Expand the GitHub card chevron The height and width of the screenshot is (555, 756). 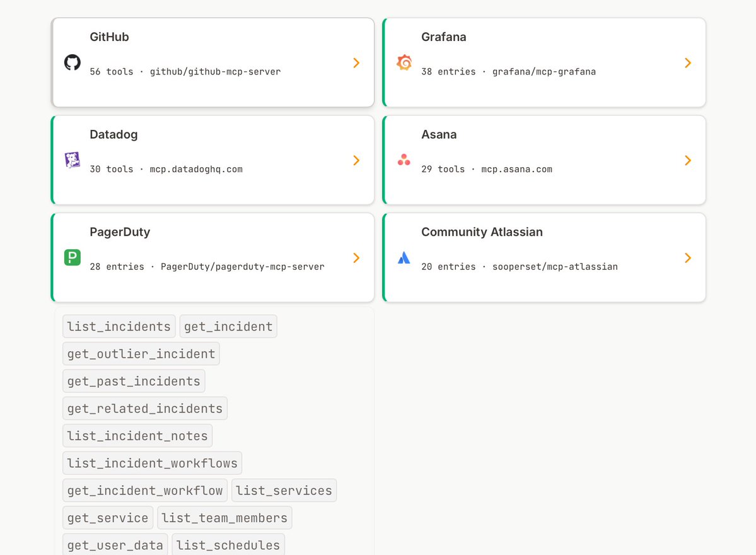coord(356,62)
